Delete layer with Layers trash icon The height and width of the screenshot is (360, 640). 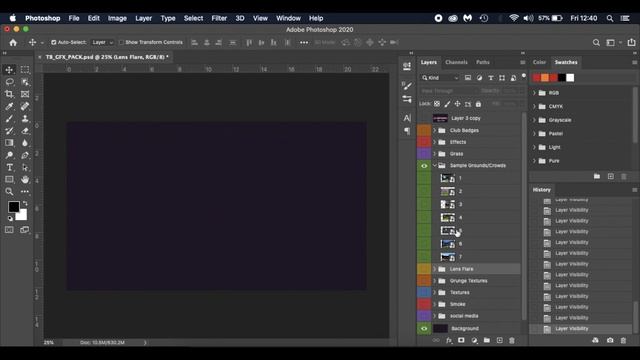coord(512,340)
